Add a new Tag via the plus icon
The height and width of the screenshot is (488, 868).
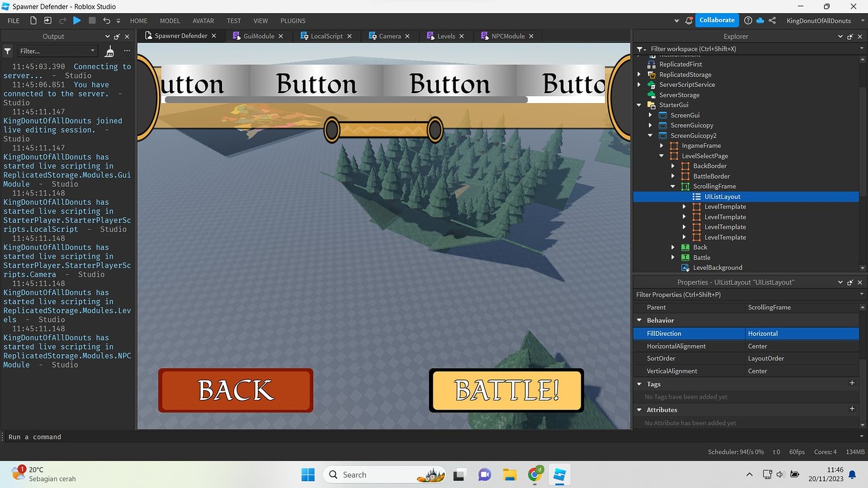(852, 382)
